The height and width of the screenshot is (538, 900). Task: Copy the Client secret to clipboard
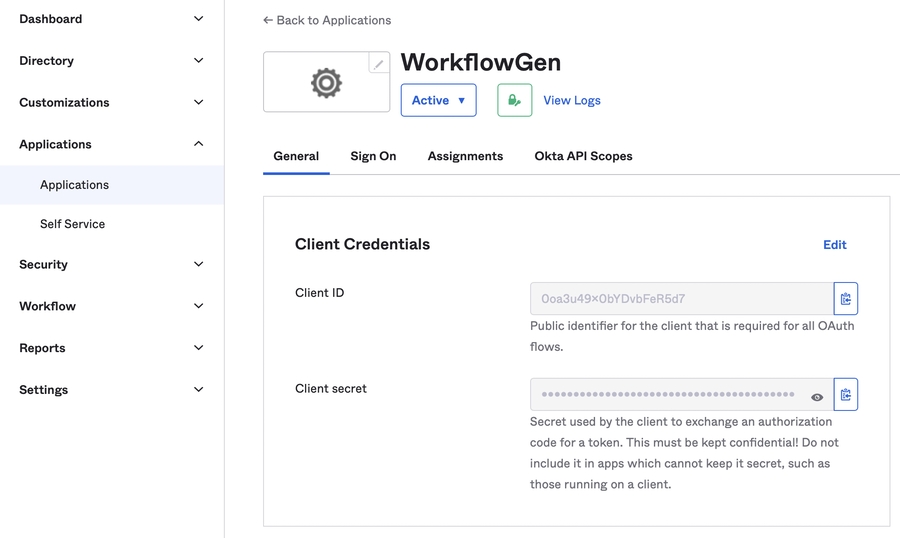pyautogui.click(x=846, y=395)
